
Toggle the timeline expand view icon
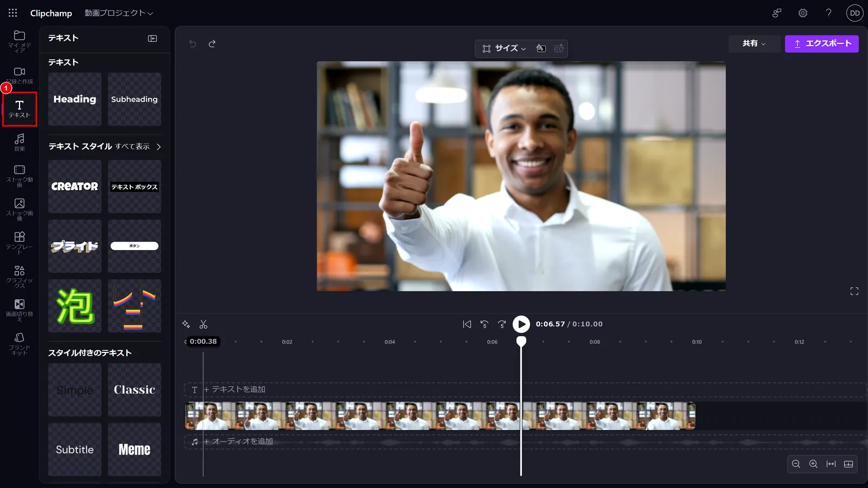pos(848,464)
